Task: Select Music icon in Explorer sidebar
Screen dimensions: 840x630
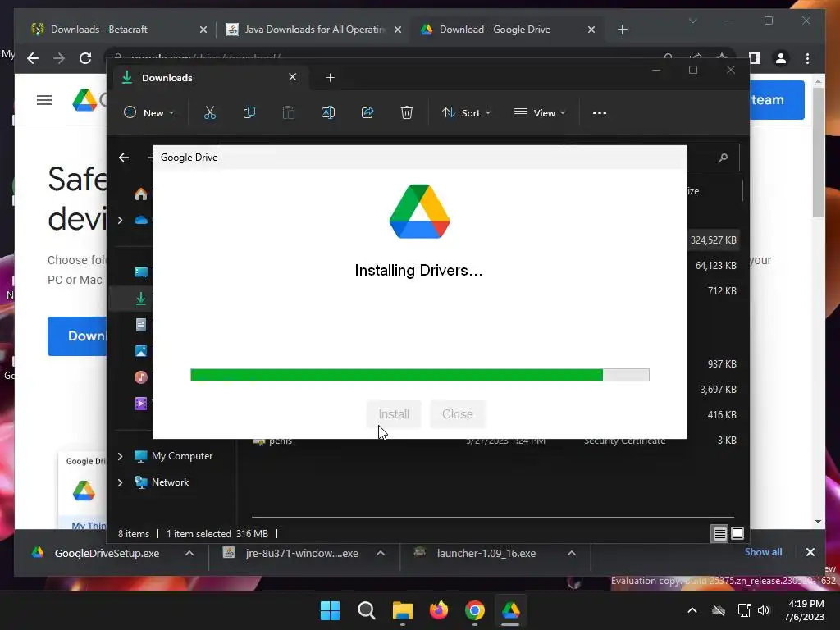Action: [x=141, y=377]
